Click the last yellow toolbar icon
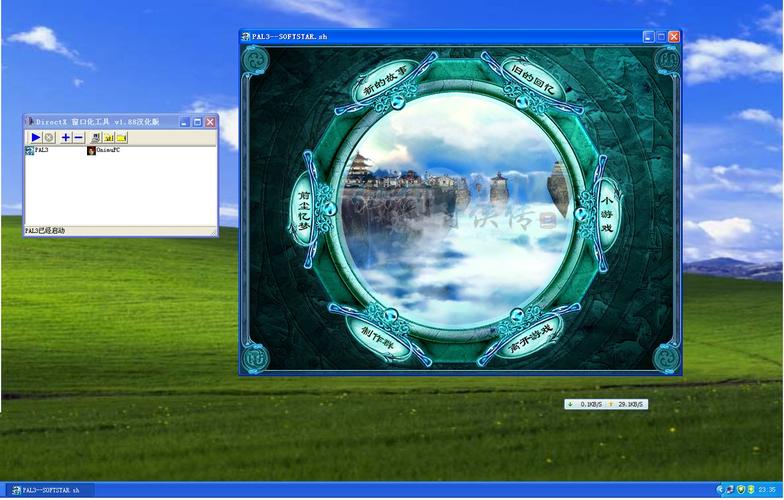This screenshot has width=784, height=500. (121, 137)
